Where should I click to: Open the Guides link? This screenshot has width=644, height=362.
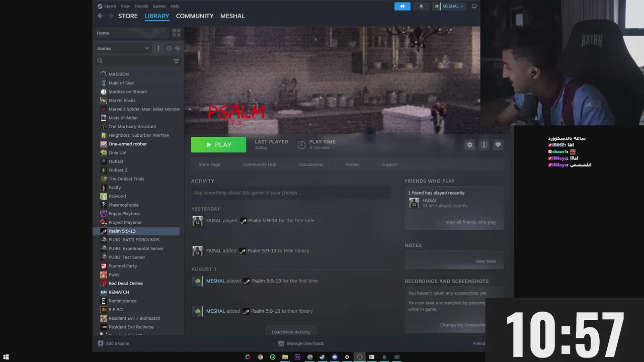(x=352, y=164)
